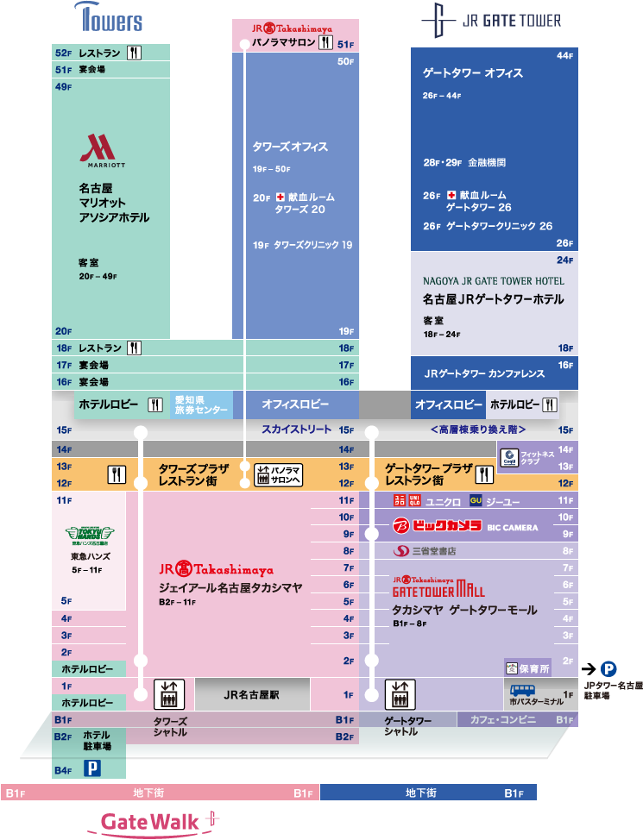Click the Gate Walk logo
The image size is (643, 840).
(x=154, y=823)
